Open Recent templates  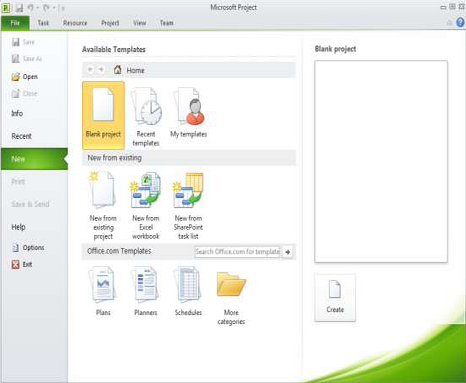(146, 116)
